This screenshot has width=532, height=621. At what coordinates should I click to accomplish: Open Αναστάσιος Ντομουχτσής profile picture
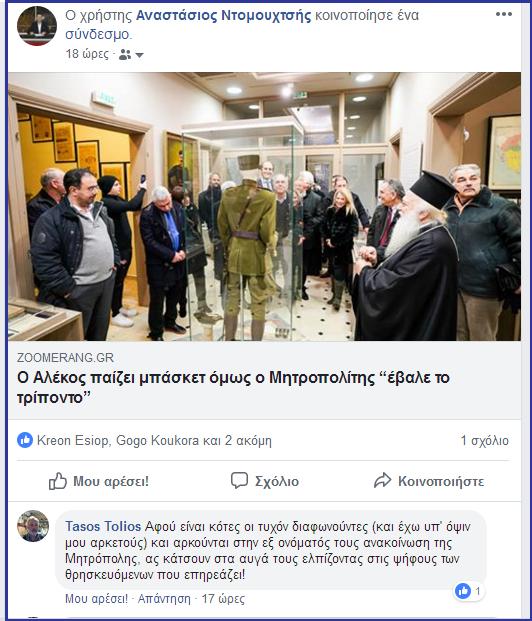coord(37,26)
